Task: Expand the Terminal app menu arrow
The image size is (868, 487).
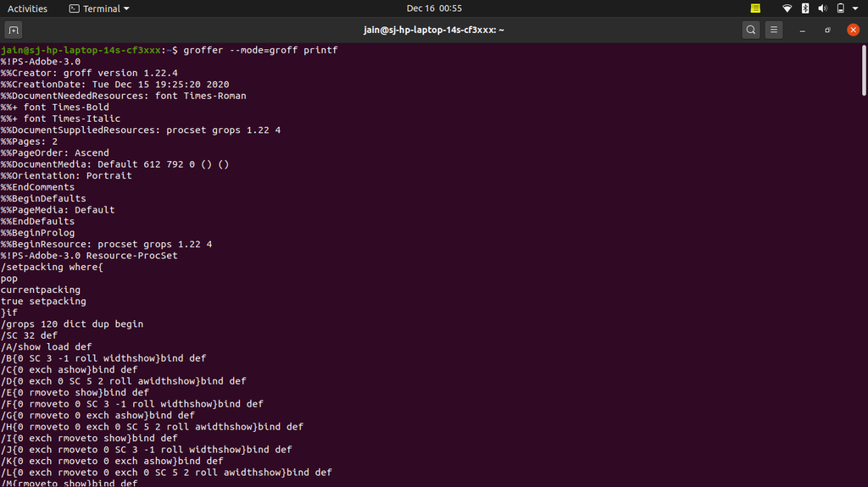Action: 127,8
